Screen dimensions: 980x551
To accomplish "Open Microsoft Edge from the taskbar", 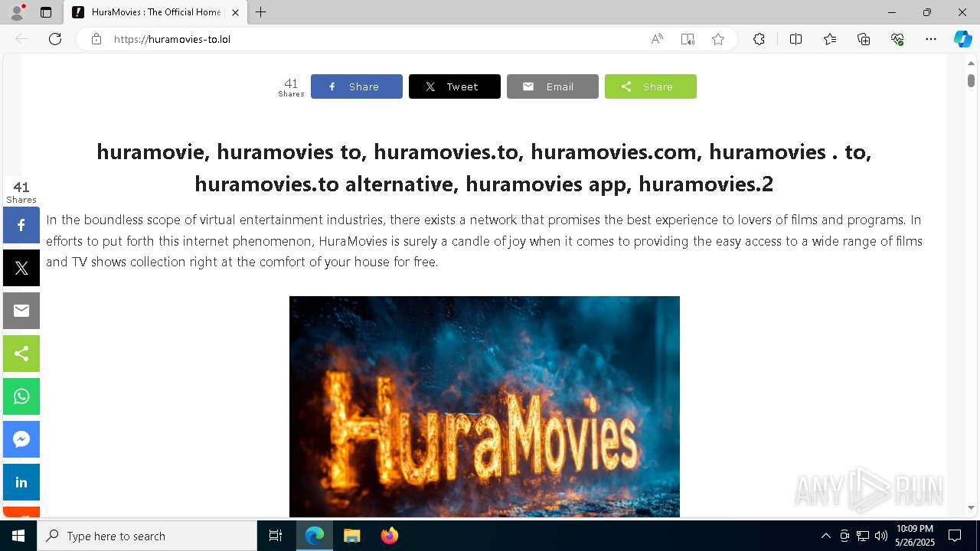I will point(315,536).
